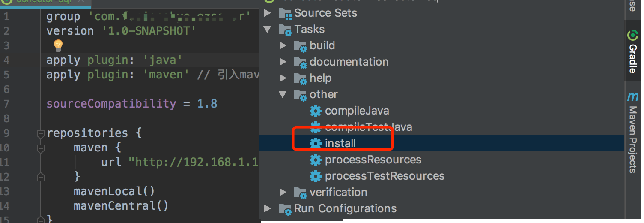
Task: Click the compileJava task gear icon
Action: pos(315,111)
